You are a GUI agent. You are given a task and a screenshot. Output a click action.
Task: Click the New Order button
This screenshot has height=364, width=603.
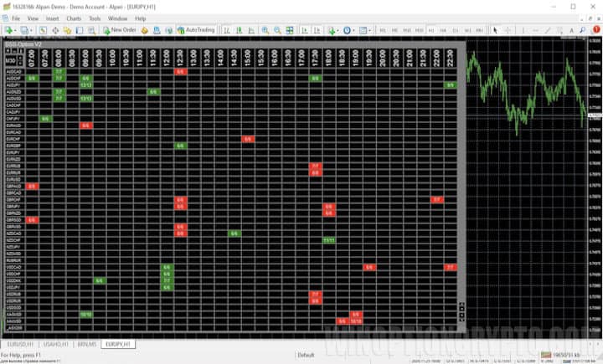119,30
